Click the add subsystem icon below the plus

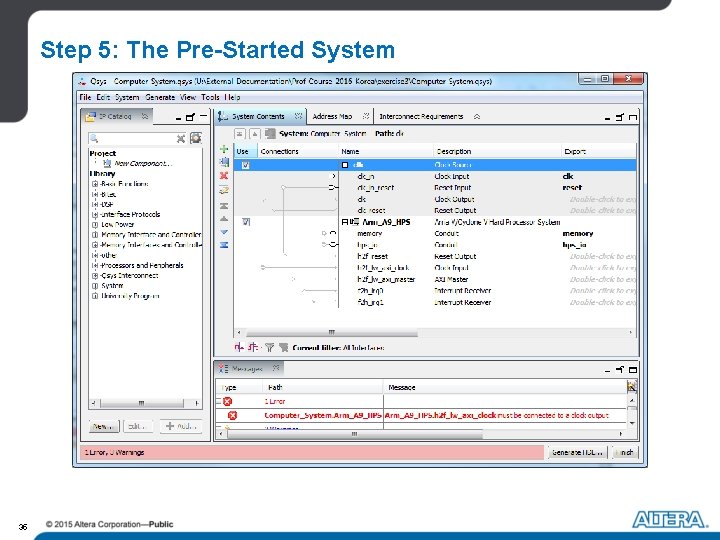(224, 162)
